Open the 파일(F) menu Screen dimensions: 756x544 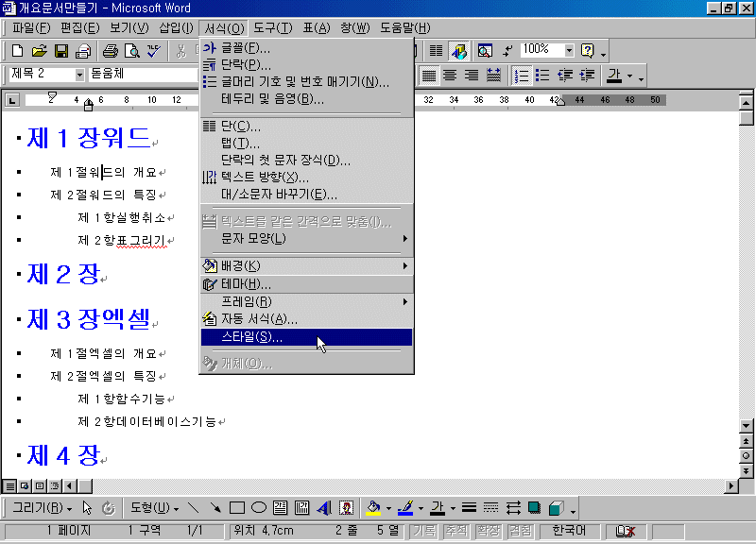pos(31,28)
